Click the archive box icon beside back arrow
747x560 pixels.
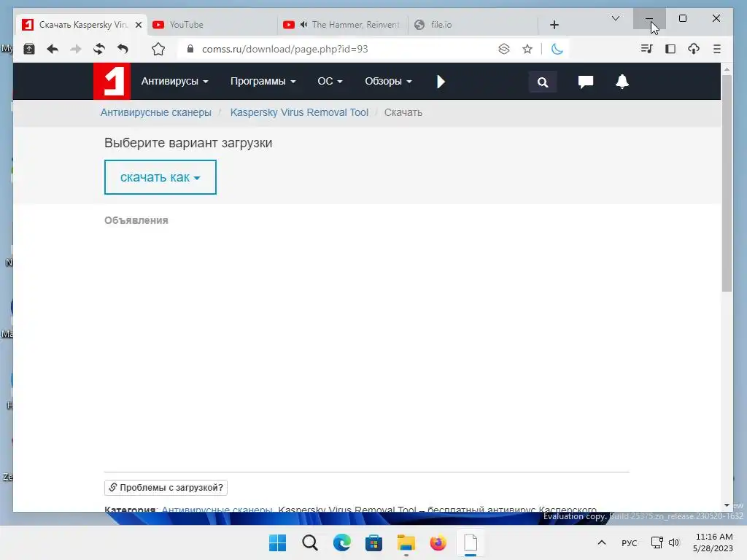pos(29,49)
